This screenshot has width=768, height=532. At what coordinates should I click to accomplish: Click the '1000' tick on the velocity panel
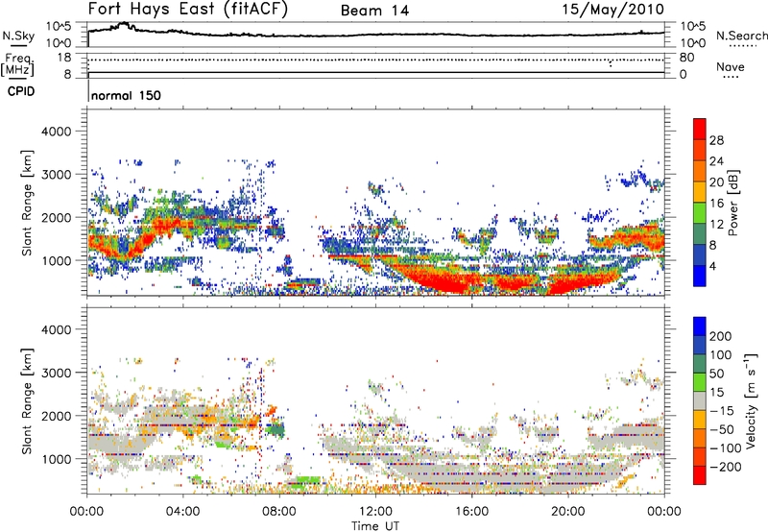click(57, 459)
